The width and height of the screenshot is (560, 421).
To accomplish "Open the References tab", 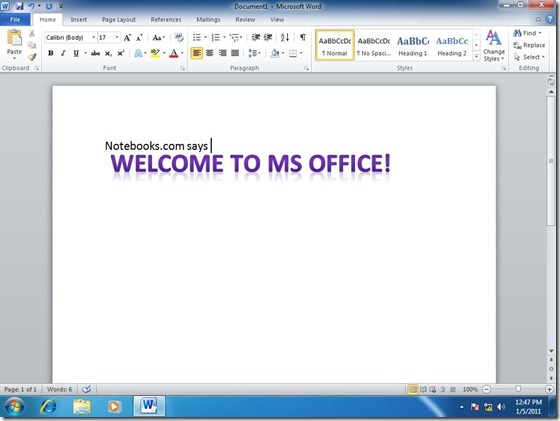I will 166,20.
